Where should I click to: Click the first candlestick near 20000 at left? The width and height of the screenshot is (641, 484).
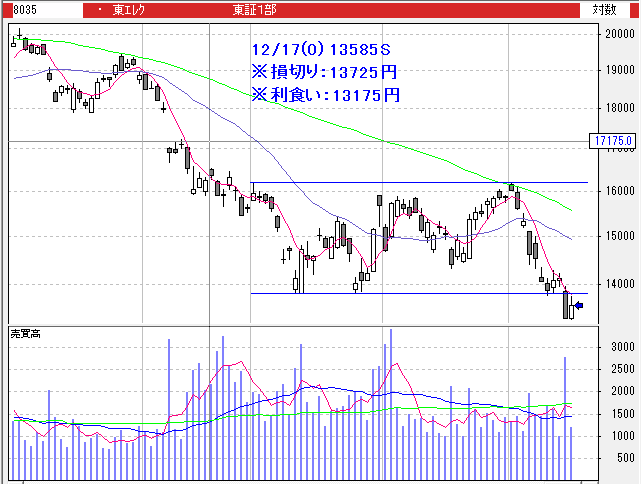13,42
